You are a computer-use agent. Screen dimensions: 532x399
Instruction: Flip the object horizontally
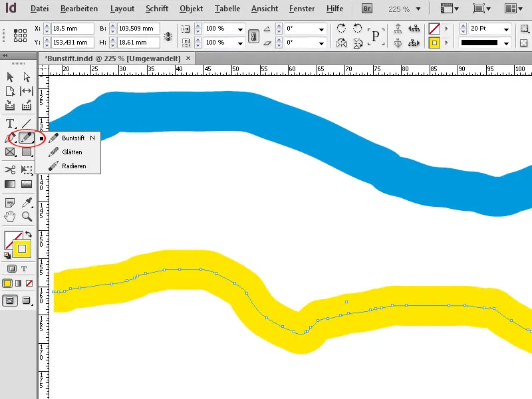click(341, 43)
